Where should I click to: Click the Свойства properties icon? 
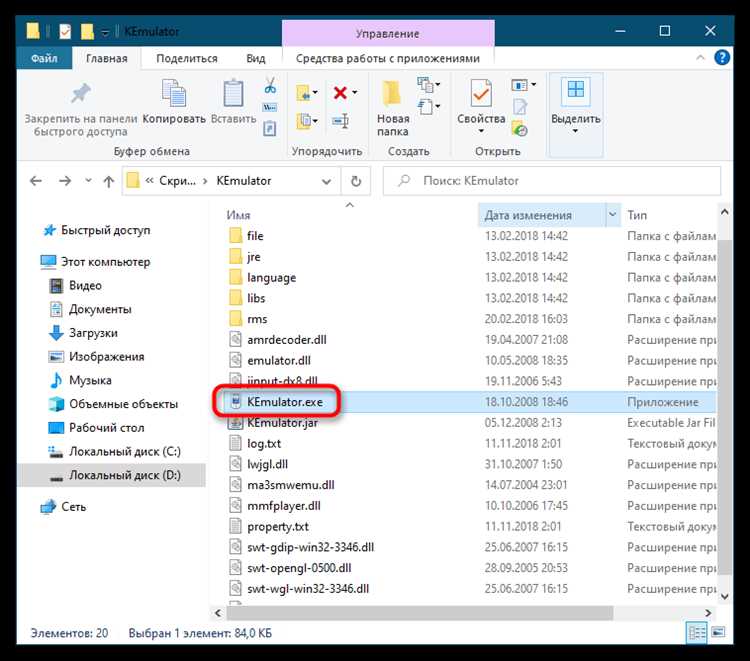tap(481, 93)
